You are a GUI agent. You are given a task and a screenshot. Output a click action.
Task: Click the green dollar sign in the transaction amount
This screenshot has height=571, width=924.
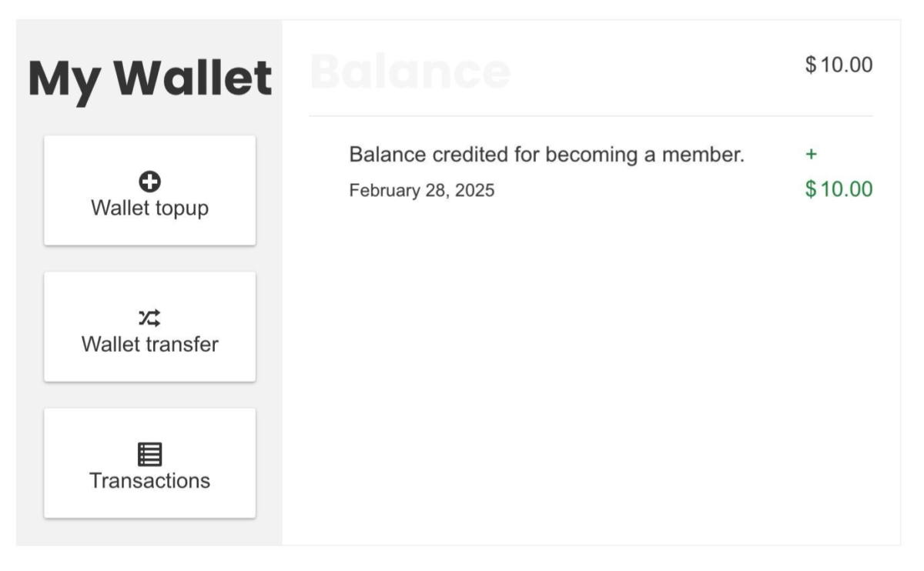[811, 189]
